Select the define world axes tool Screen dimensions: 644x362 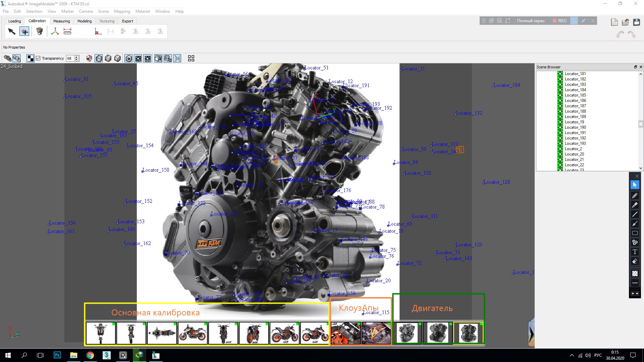55,32
